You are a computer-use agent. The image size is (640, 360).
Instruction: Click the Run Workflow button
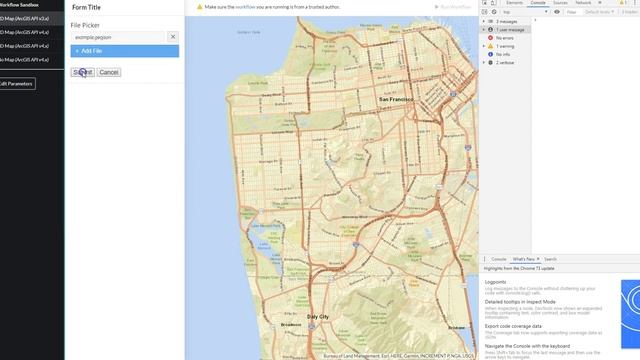453,7
